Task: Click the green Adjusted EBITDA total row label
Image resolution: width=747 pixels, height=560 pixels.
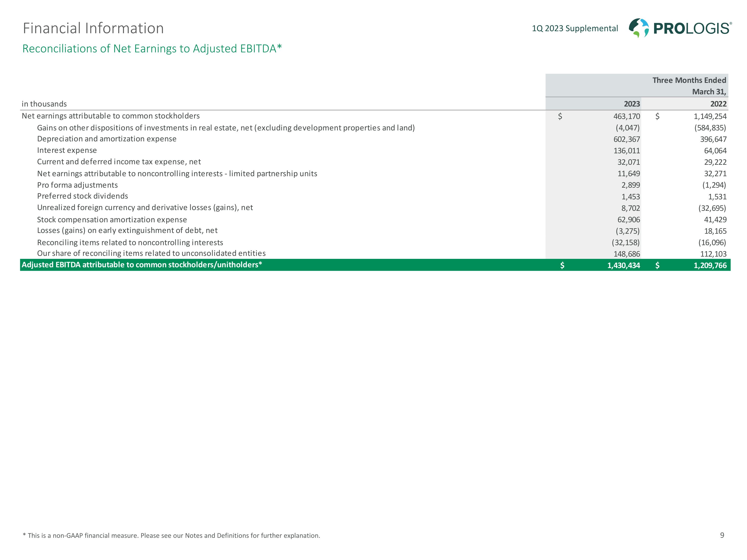Action: click(142, 265)
